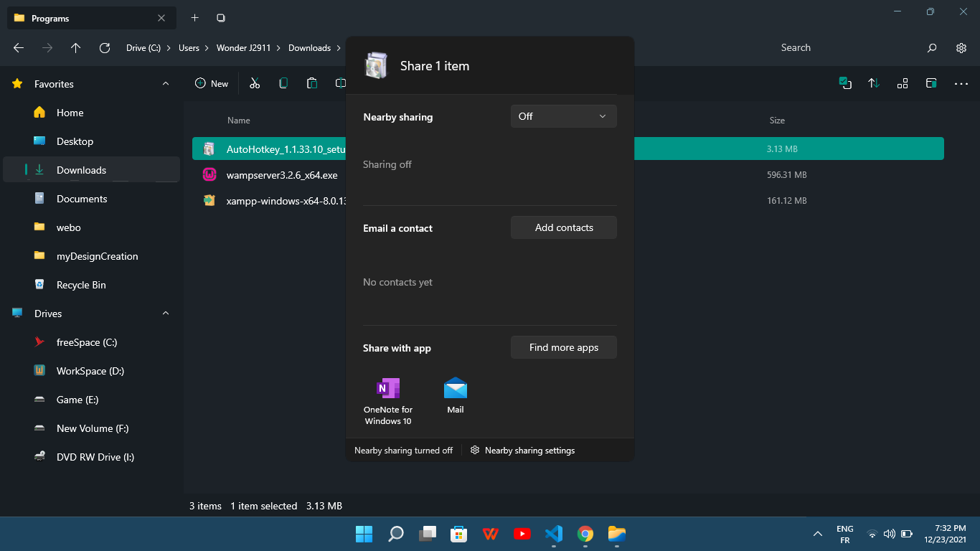This screenshot has height=551, width=980.
Task: Show hidden tray icons chevron
Action: [x=817, y=534]
